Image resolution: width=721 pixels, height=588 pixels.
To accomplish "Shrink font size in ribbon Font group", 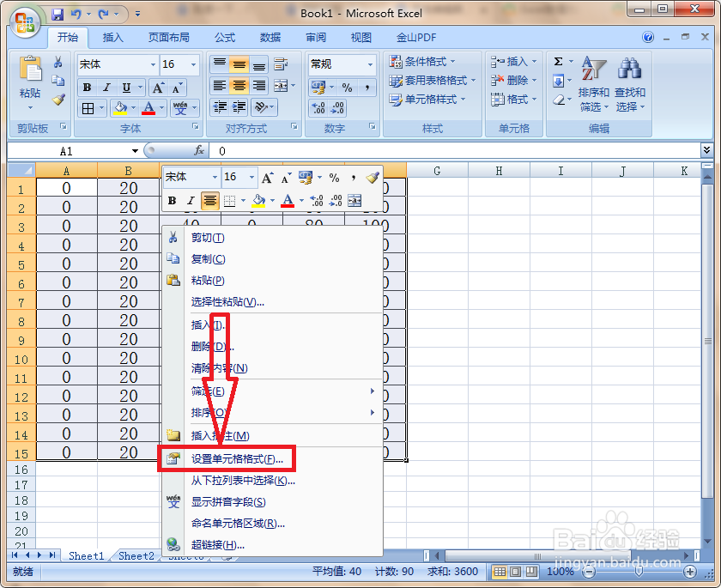I will 177,88.
